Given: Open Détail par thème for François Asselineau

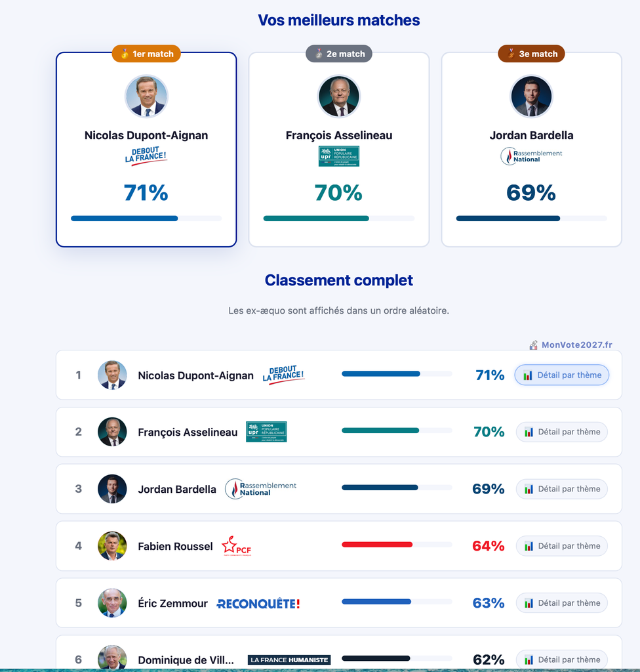Looking at the screenshot, I should [562, 432].
